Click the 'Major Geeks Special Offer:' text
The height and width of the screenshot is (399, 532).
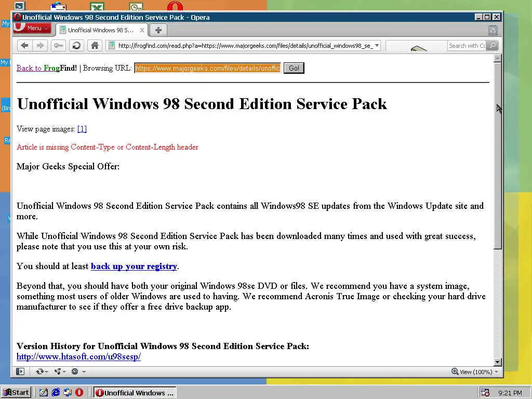pos(68,166)
